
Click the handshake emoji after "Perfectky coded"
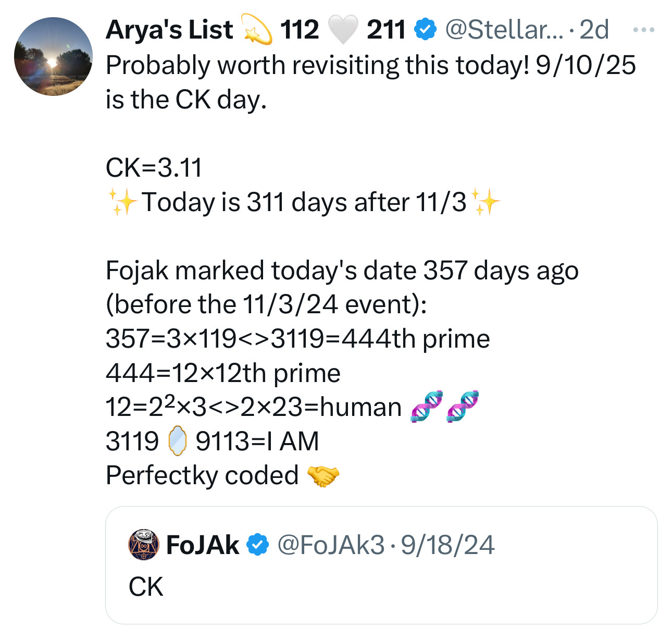[x=323, y=475]
